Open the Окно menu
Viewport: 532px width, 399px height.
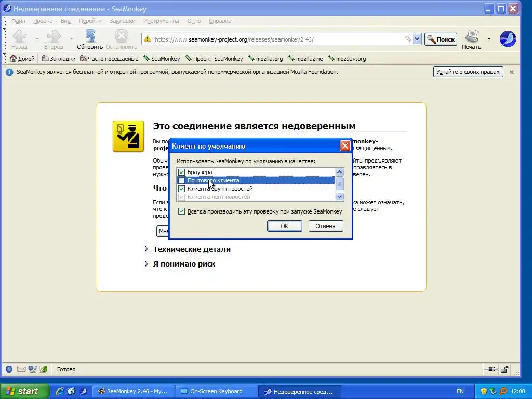[x=194, y=21]
